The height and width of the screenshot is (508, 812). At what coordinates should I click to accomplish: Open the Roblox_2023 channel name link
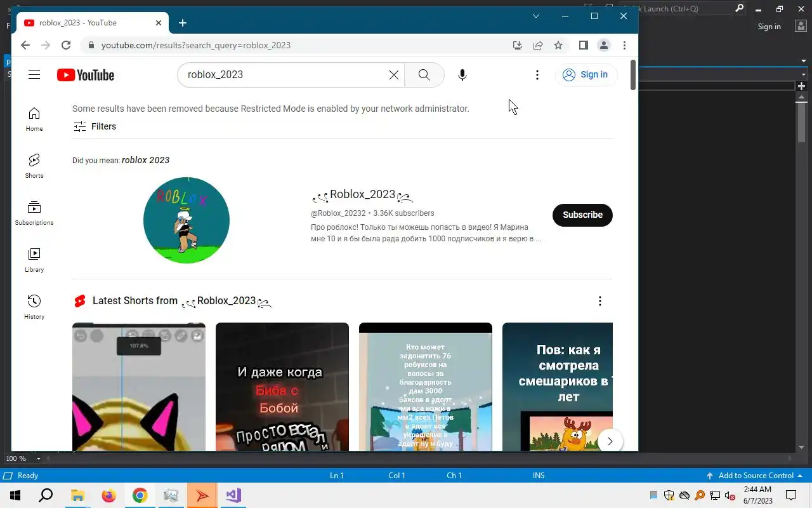(x=362, y=195)
